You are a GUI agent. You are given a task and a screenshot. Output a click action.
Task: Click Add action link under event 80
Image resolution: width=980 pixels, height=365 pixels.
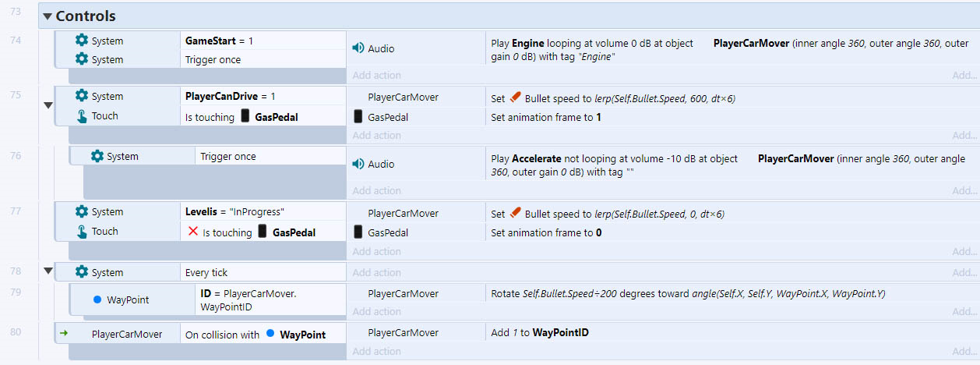377,352
